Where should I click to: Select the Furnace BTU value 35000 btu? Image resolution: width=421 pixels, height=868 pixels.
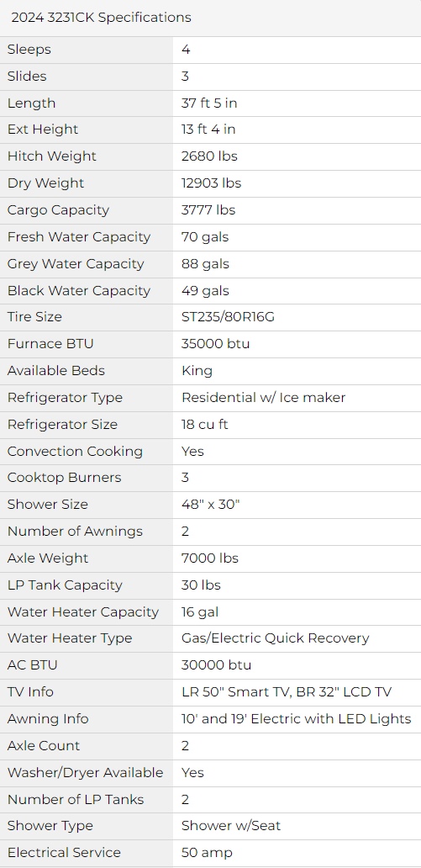(x=215, y=344)
